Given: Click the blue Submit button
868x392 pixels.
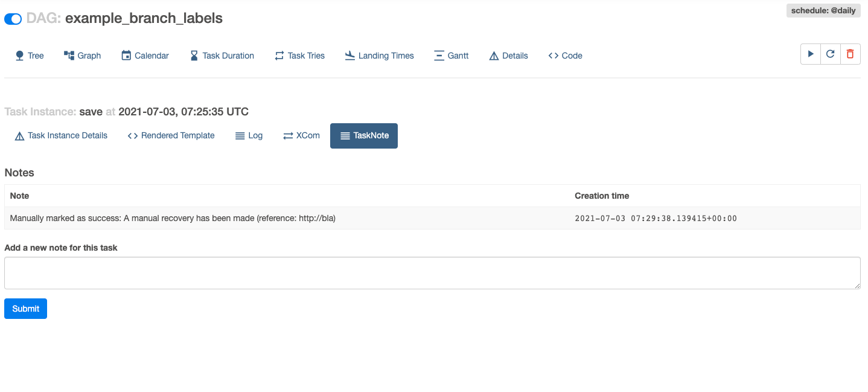Looking at the screenshot, I should pos(25,309).
